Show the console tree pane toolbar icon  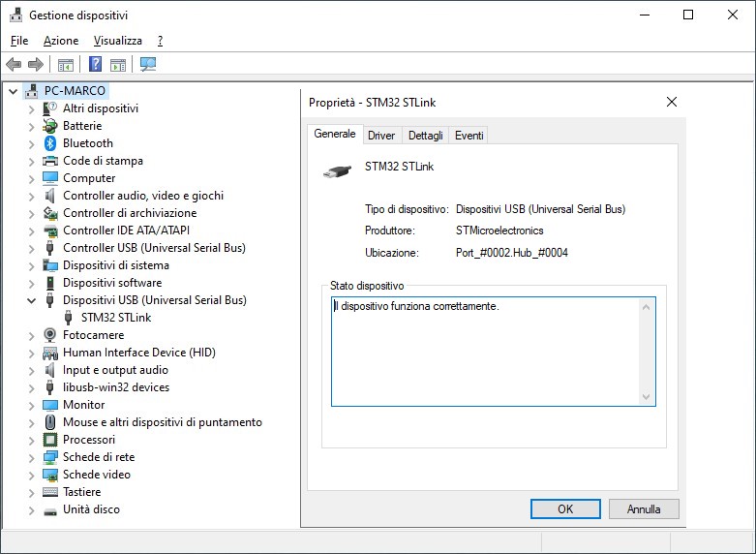click(65, 64)
